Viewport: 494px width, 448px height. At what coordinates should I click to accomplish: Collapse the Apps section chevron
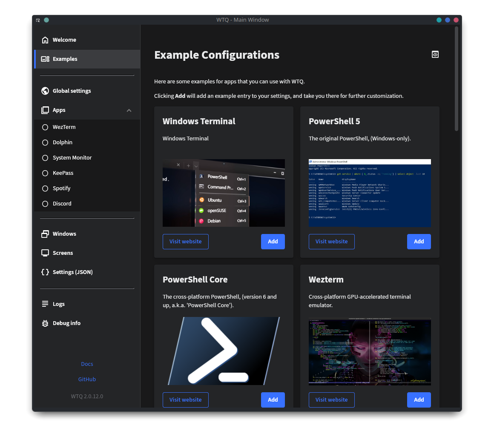tap(129, 110)
